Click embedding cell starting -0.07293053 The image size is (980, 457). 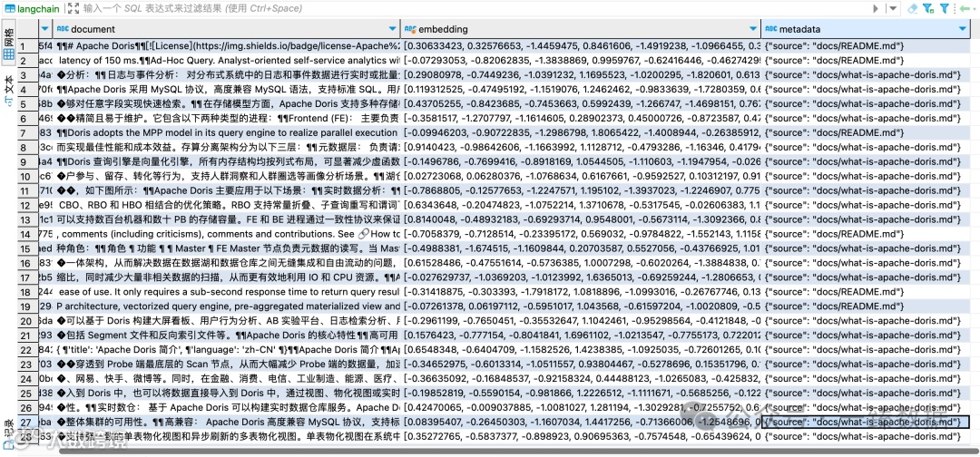pos(581,61)
